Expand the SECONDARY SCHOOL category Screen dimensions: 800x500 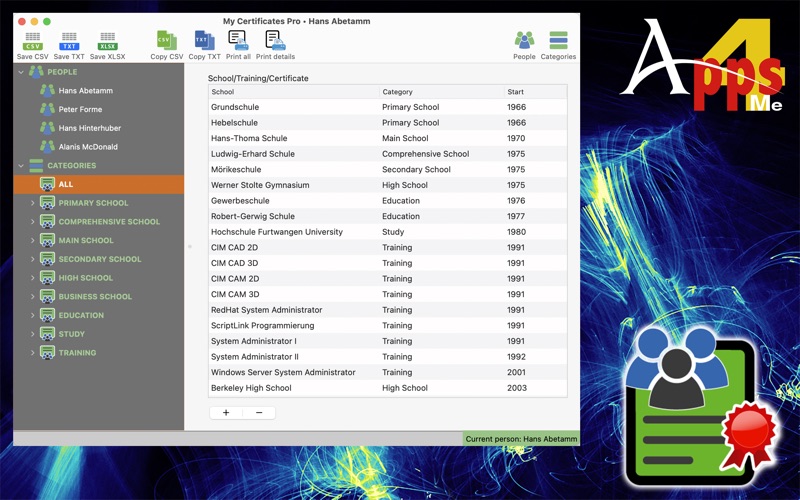pos(33,259)
